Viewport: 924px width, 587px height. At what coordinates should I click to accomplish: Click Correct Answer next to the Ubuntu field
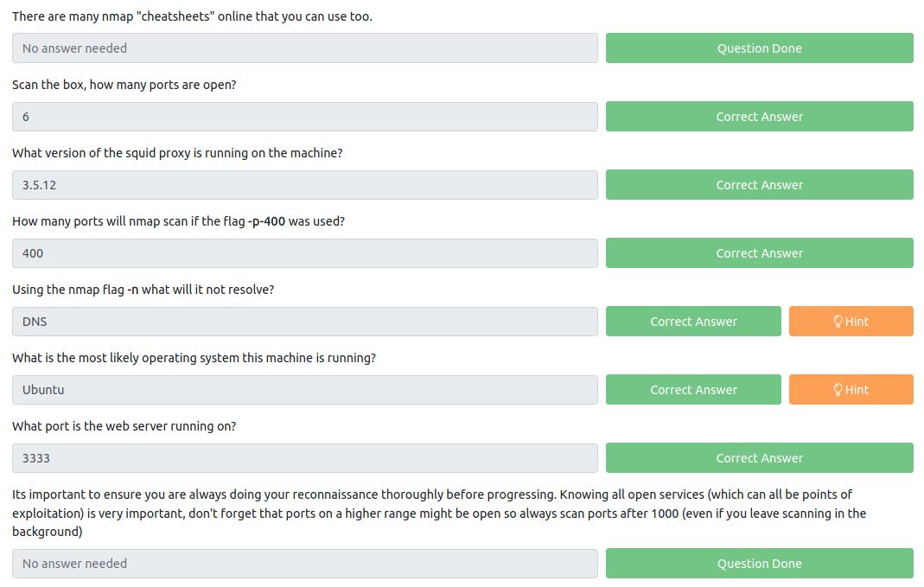coord(693,390)
